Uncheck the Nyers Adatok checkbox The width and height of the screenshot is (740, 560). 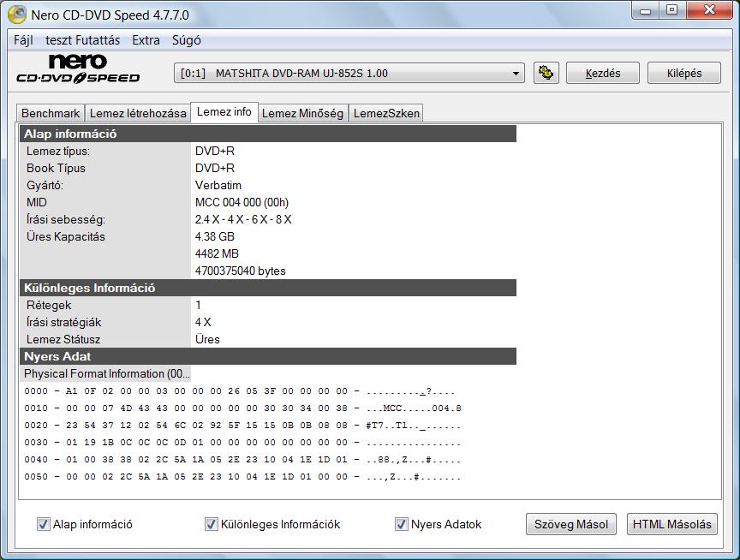tap(401, 524)
